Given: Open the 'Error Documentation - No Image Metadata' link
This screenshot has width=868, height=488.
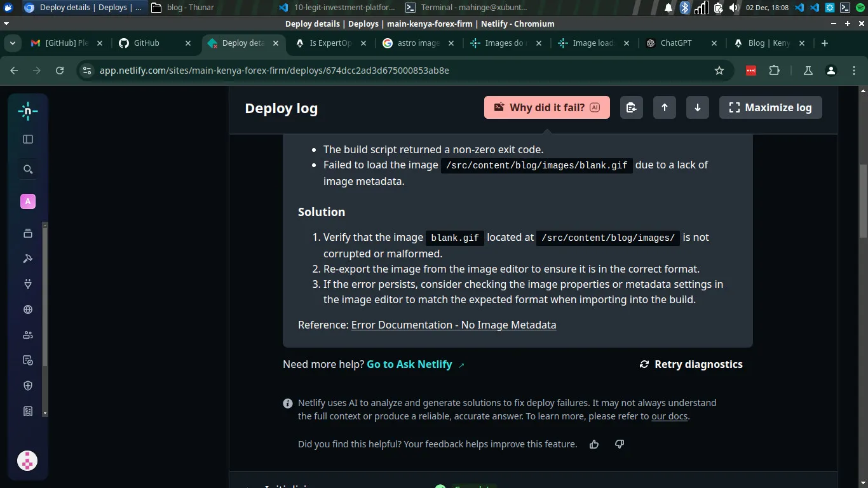Looking at the screenshot, I should (454, 325).
